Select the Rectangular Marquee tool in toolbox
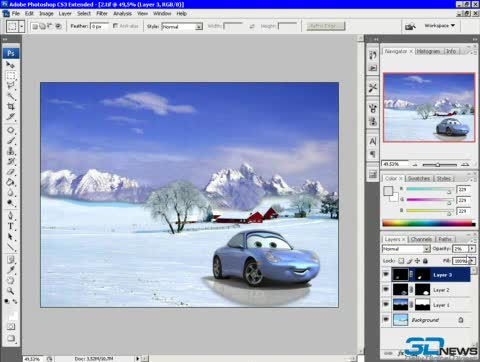 [11, 75]
